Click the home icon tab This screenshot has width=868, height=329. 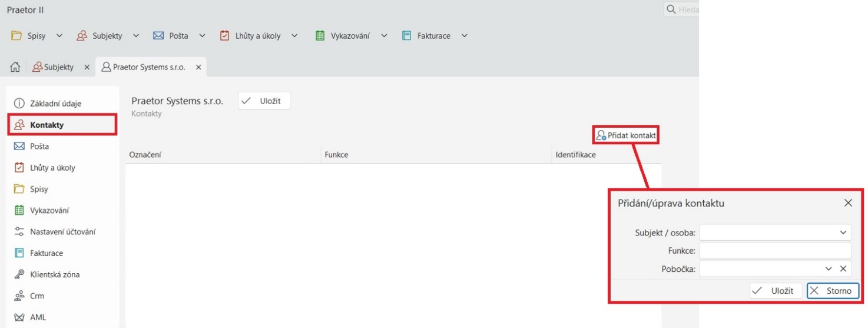pos(15,67)
